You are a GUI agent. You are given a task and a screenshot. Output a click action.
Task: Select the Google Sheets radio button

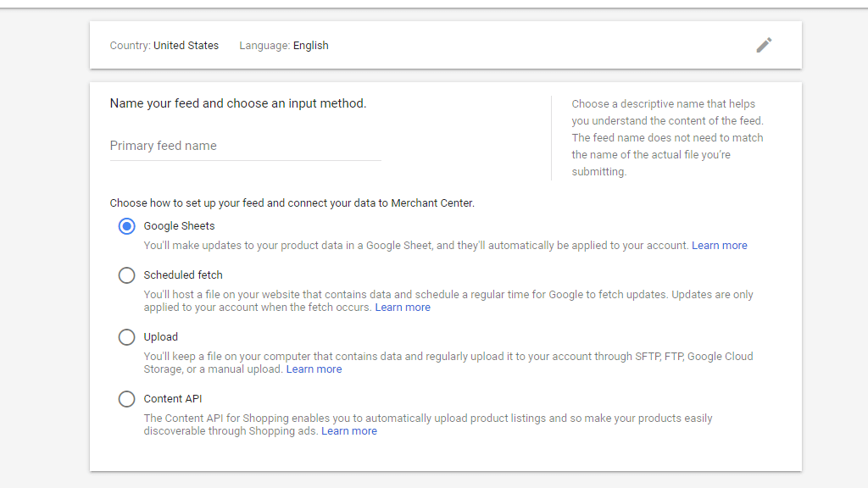point(127,226)
